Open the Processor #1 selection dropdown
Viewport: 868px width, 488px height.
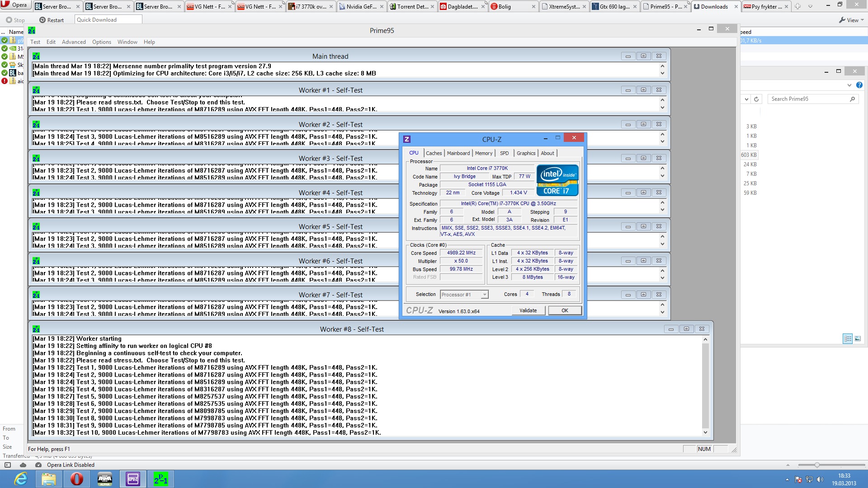(x=464, y=295)
